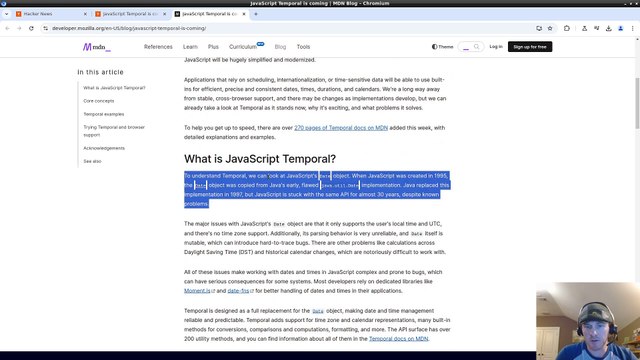This screenshot has height=360, width=640.
Task: Click the Theme half-circle icon
Action: 434,47
